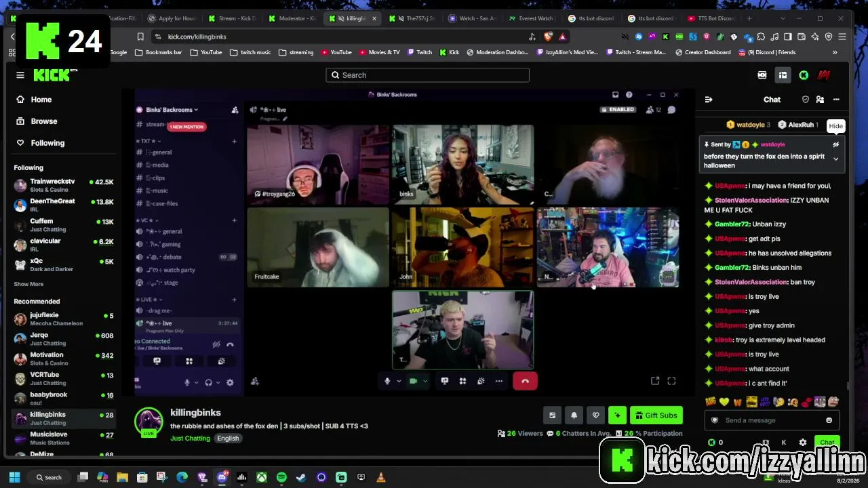Open the Discord call chat bubble
This screenshot has width=868, height=488.
671,110
